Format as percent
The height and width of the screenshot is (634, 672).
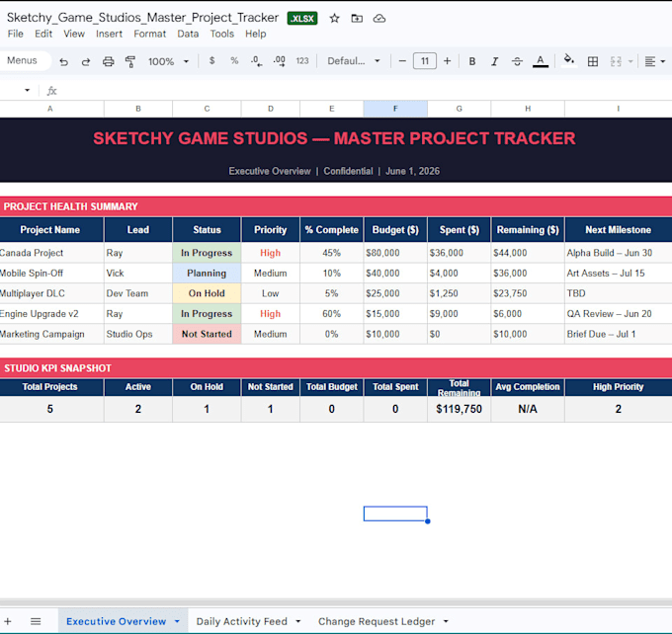pos(234,61)
